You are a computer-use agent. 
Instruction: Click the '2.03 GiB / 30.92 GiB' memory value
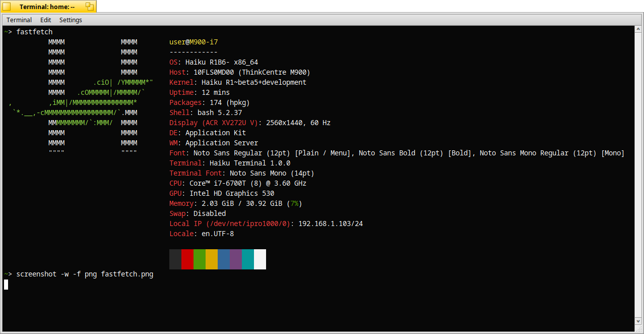(242, 203)
